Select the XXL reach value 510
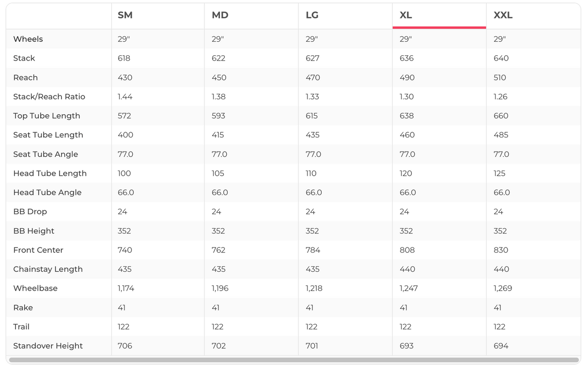 (x=500, y=77)
